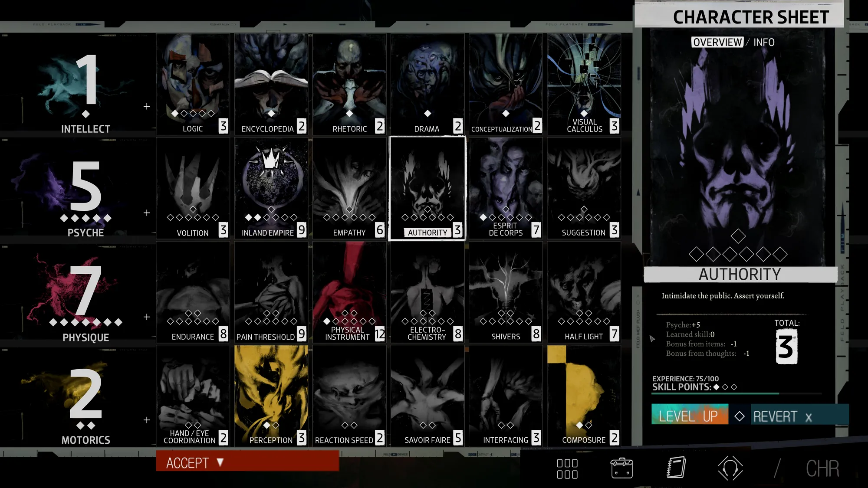Viewport: 868px width, 488px height.
Task: Select the Pain Threshold skill card
Action: pos(271,292)
